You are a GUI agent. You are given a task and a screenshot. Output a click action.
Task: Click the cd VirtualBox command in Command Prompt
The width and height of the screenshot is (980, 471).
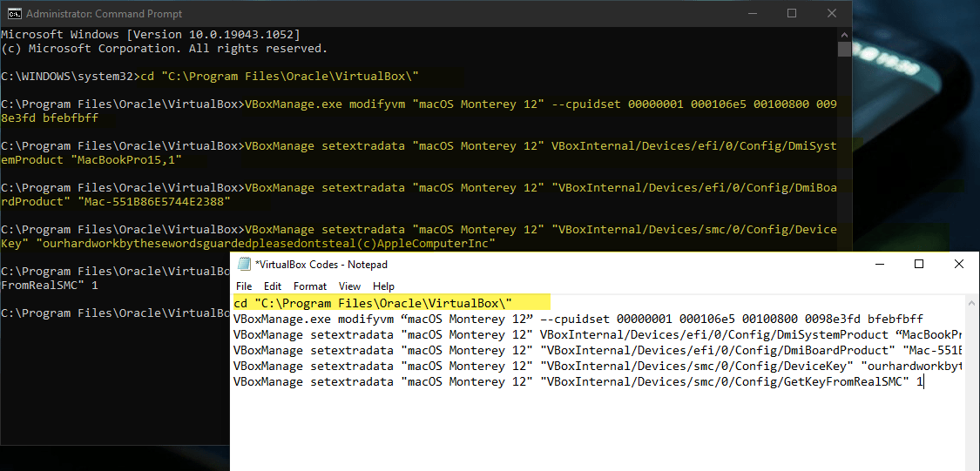coord(280,77)
